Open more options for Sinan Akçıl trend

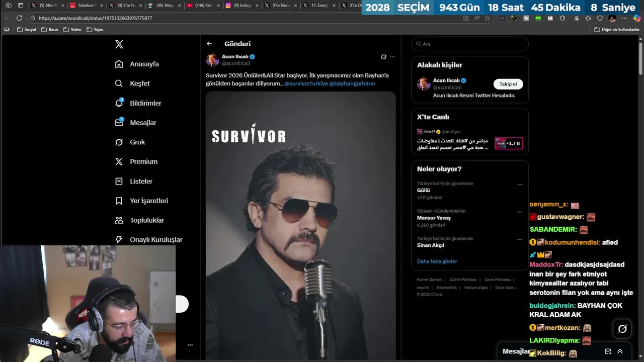coord(520,239)
